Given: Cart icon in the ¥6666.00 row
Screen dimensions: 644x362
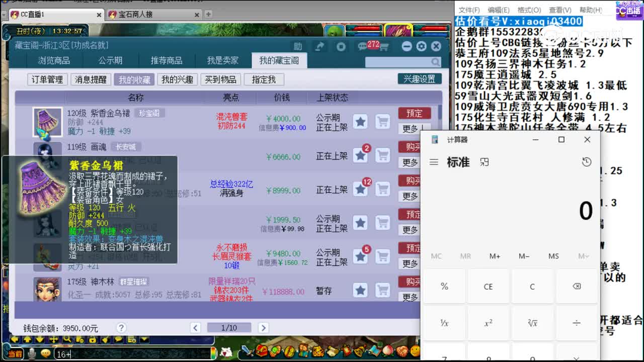Looking at the screenshot, I should [x=383, y=155].
